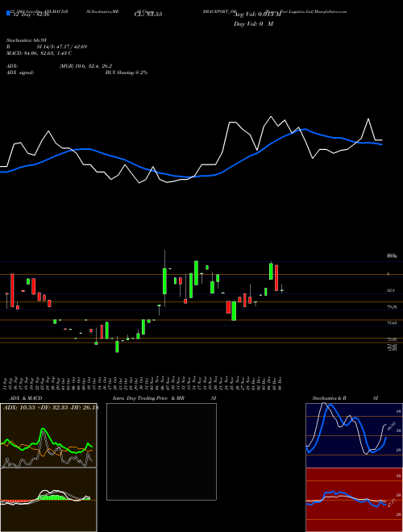
Task: Click the 82.5 price axis label
Action: pyautogui.click(x=391, y=291)
